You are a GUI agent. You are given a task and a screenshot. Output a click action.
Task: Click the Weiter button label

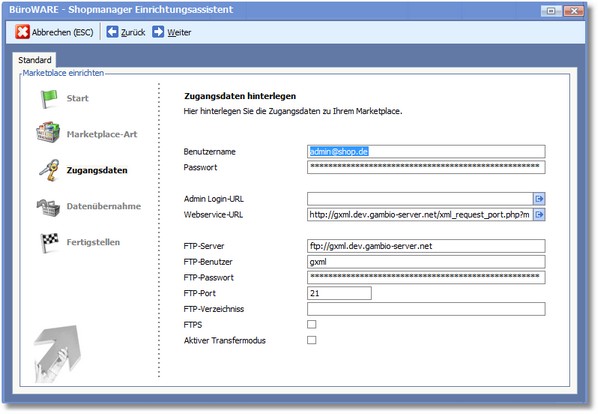(x=179, y=32)
